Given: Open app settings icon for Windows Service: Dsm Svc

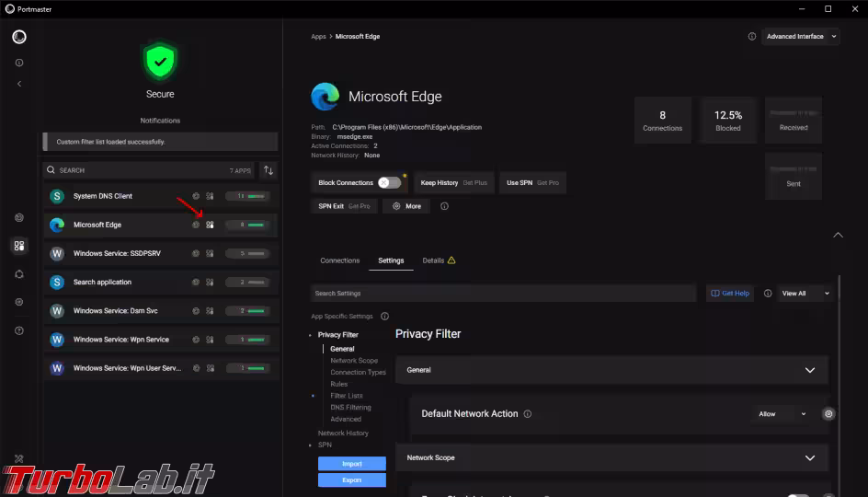Looking at the screenshot, I should click(x=210, y=311).
